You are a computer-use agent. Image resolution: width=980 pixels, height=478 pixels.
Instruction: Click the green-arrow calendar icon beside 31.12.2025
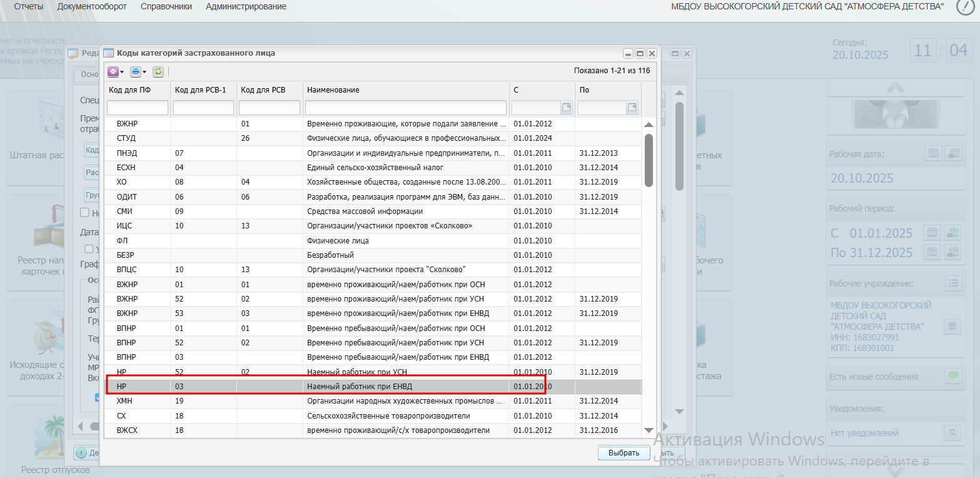click(x=953, y=252)
